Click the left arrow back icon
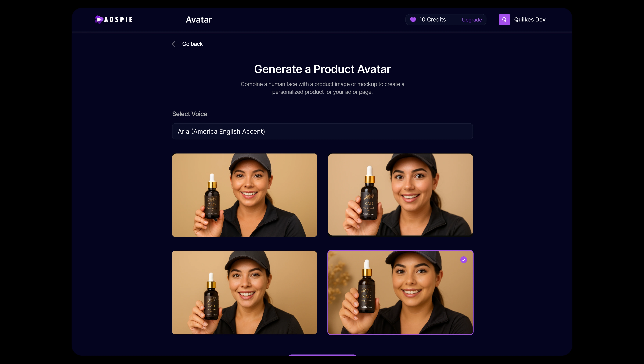Image resolution: width=644 pixels, height=364 pixels. click(x=175, y=44)
